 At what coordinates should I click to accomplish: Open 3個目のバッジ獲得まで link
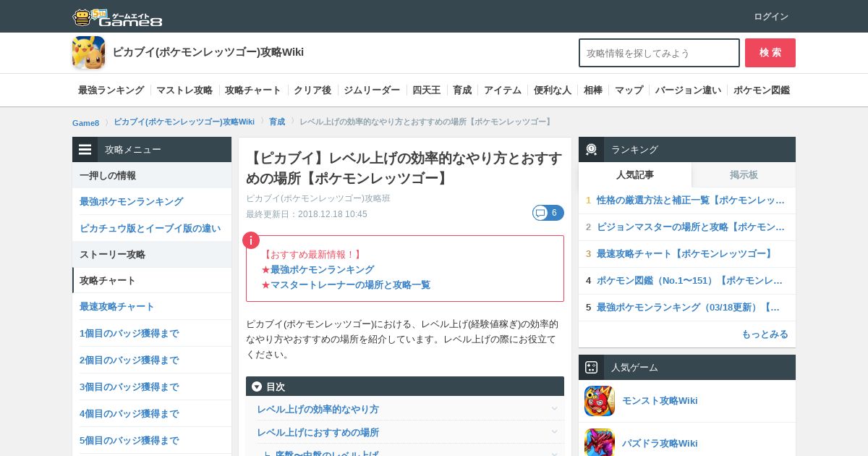tap(129, 387)
